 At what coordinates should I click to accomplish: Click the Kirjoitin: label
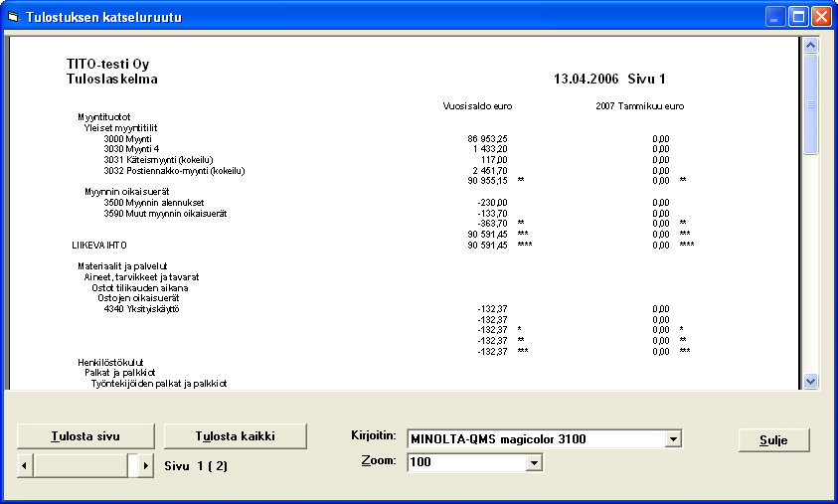[x=374, y=435]
